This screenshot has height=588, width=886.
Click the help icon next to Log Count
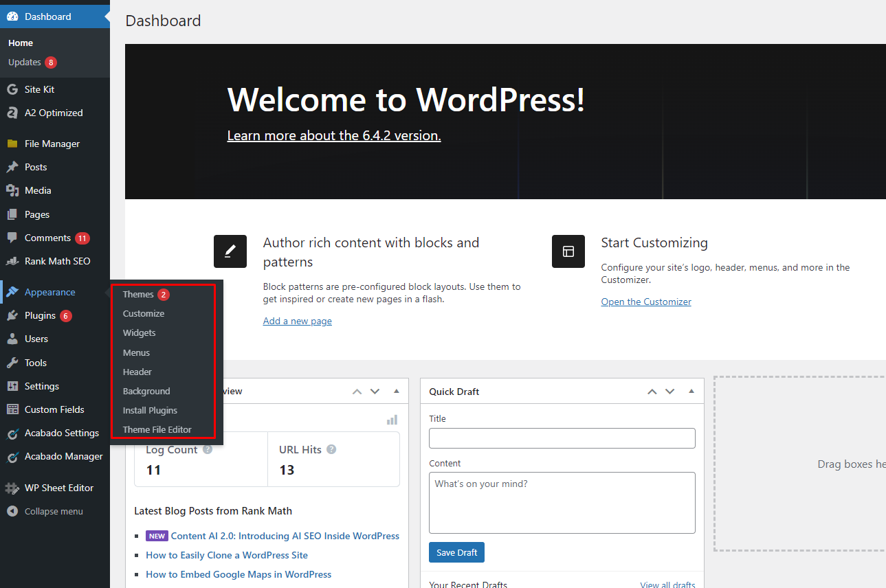coord(208,450)
